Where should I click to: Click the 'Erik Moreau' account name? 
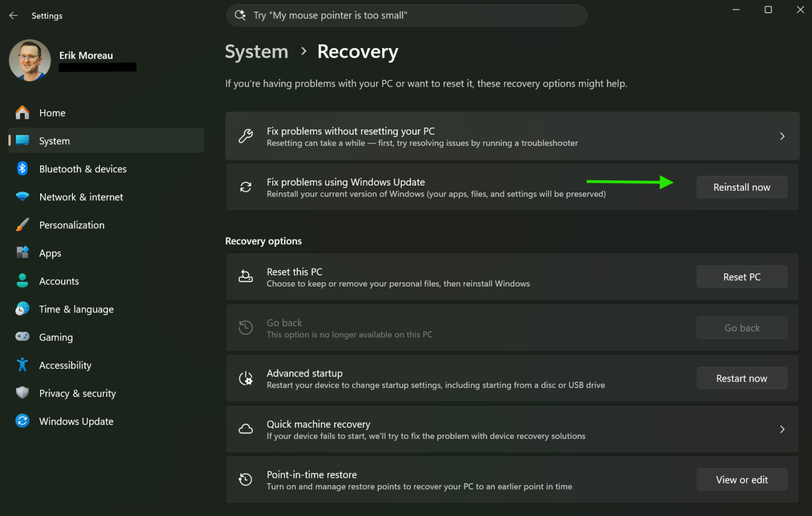coord(86,56)
